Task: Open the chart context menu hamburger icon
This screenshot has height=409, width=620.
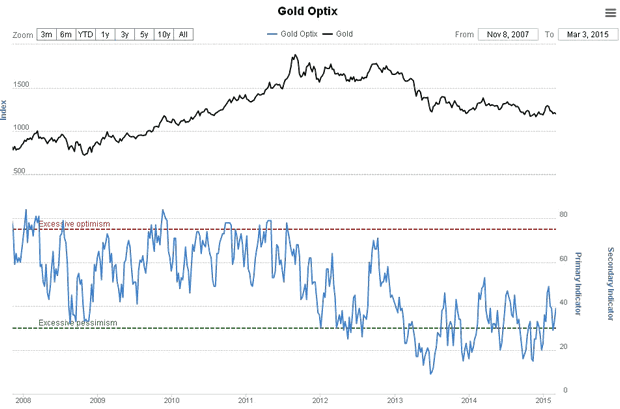Action: click(x=610, y=13)
